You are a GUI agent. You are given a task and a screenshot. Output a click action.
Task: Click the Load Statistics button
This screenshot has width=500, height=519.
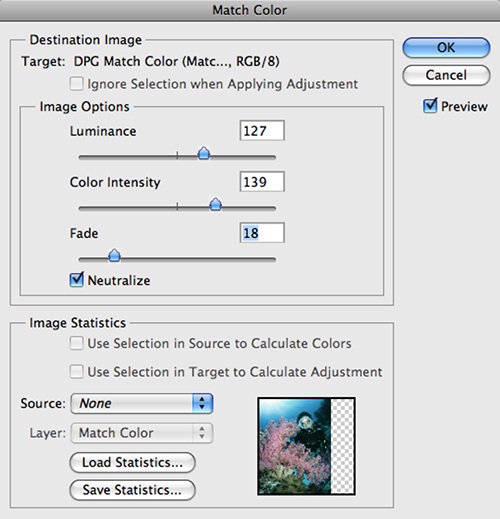tap(132, 462)
